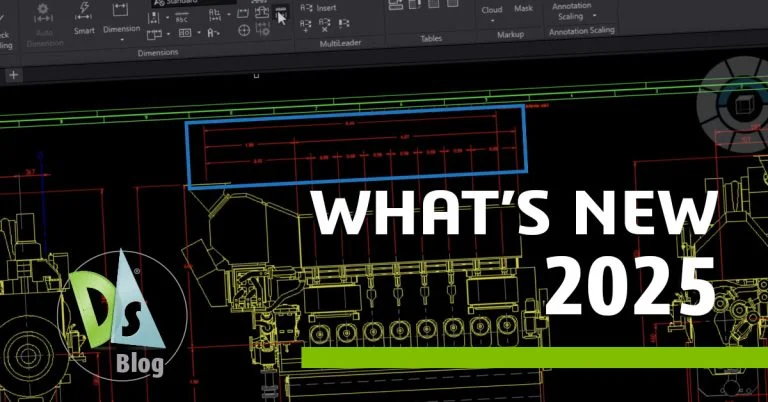Click the new tab plus button
768x402 pixels.
coord(13,75)
